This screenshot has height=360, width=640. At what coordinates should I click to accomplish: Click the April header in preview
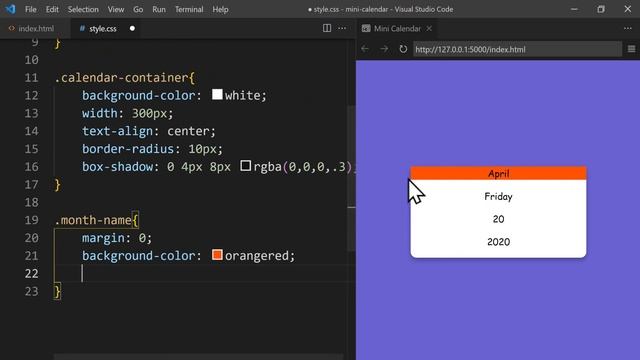pyautogui.click(x=498, y=173)
